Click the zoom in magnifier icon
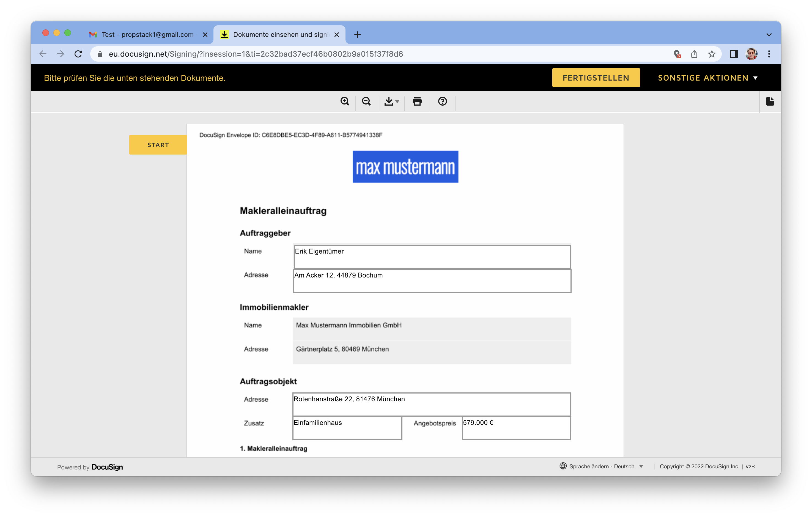 pos(345,101)
